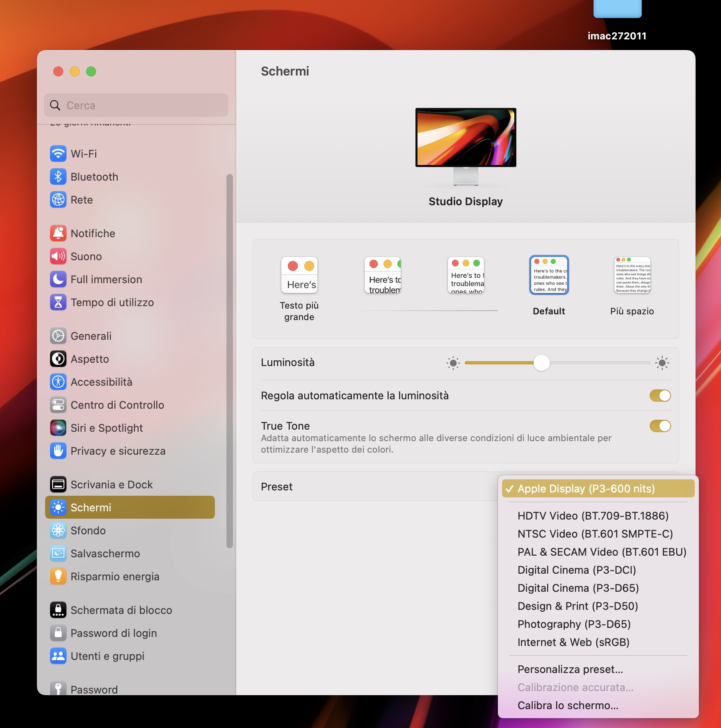Open the Aspetto icon

tap(58, 359)
